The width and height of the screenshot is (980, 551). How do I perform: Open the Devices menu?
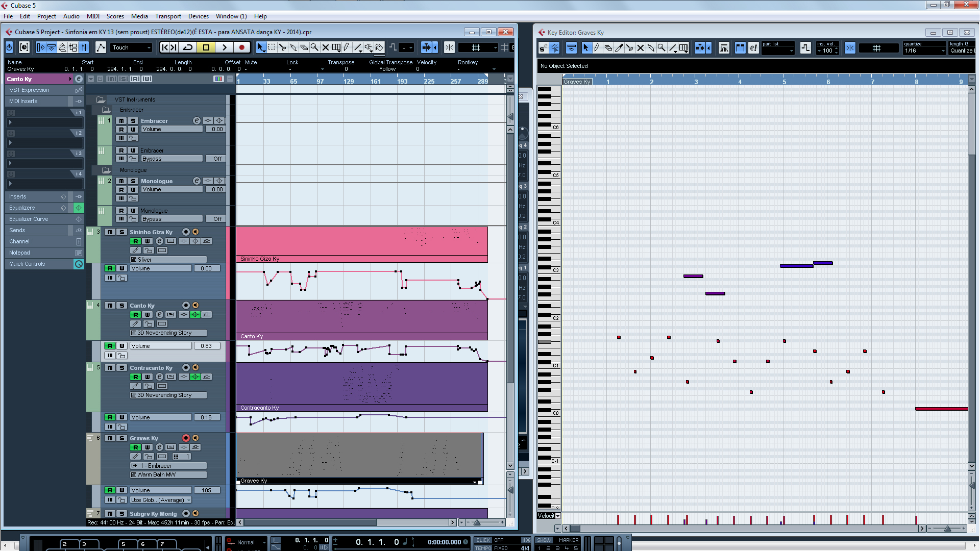[x=198, y=16]
